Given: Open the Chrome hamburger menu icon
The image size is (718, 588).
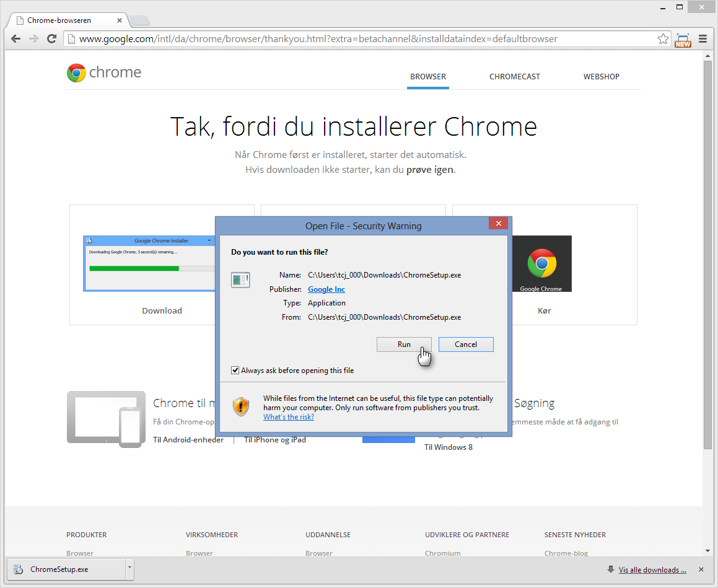Looking at the screenshot, I should point(703,39).
